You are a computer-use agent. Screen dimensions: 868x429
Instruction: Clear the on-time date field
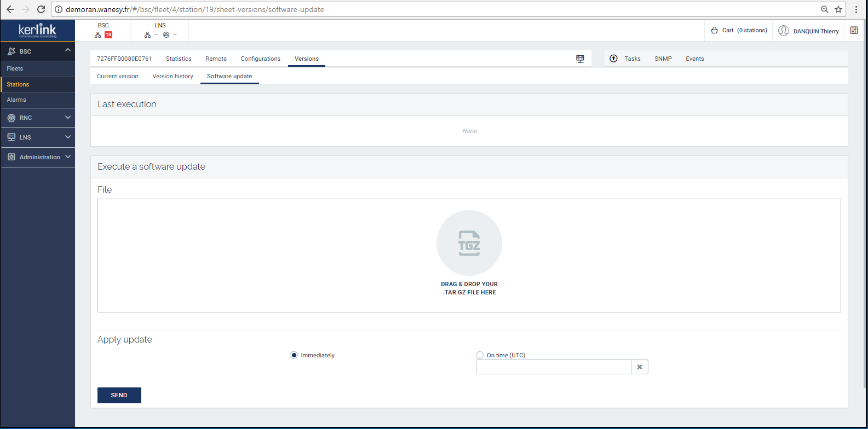(639, 367)
